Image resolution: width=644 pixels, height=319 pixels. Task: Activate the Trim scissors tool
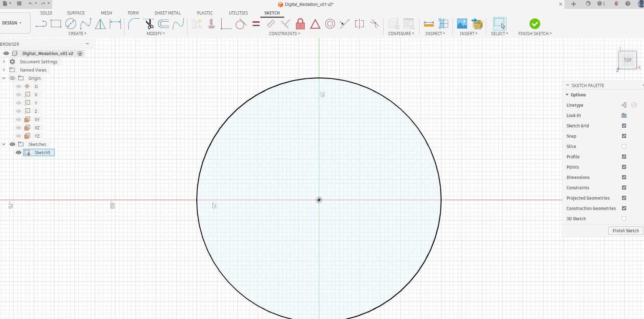(x=149, y=24)
